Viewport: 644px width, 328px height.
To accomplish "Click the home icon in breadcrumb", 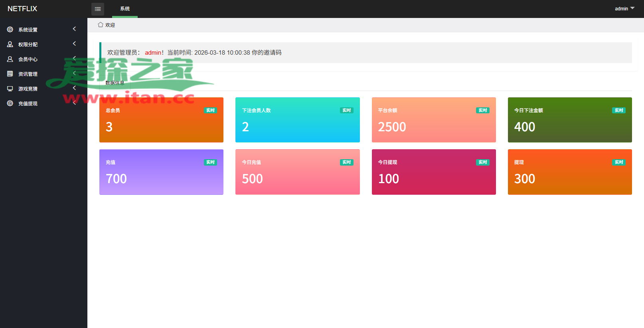I will pyautogui.click(x=101, y=25).
